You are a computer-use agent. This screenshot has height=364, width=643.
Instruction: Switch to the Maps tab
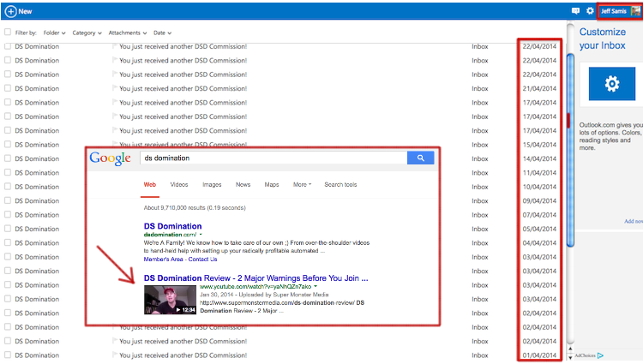pyautogui.click(x=272, y=185)
